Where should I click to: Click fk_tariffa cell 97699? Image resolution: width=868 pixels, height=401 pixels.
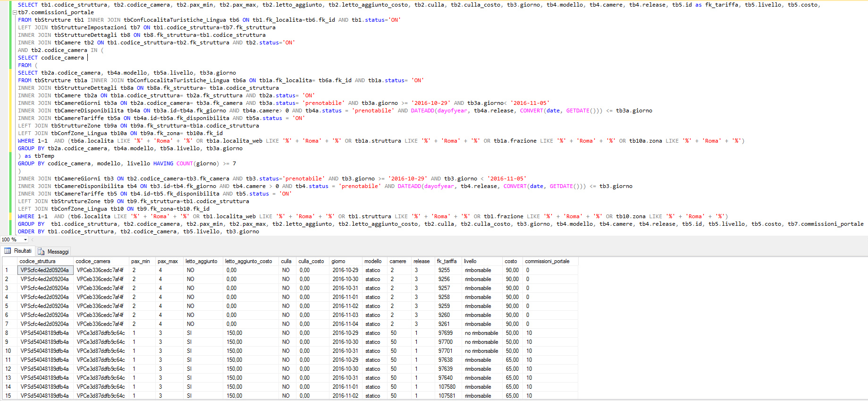pyautogui.click(x=448, y=333)
